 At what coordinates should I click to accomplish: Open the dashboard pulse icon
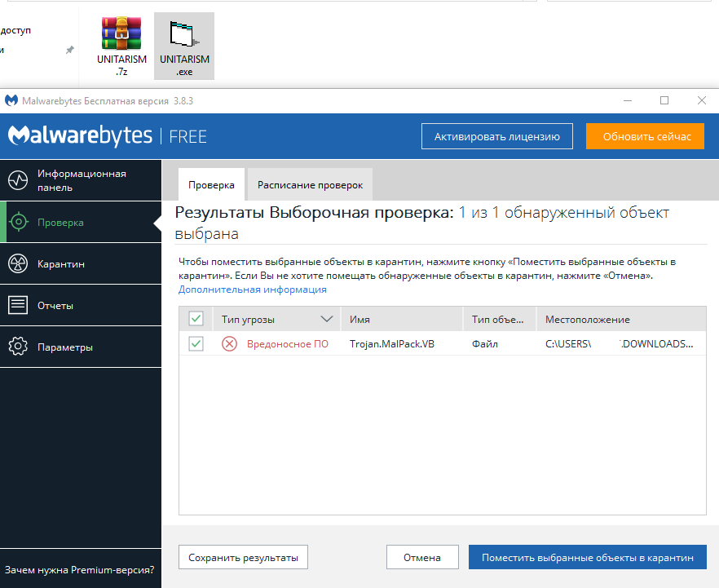click(x=18, y=180)
